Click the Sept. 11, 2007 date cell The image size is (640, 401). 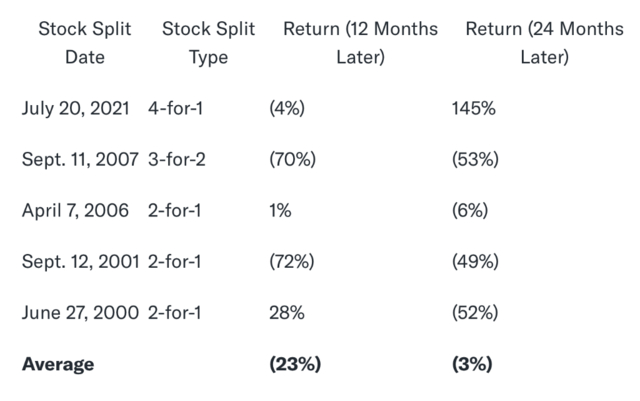tap(79, 159)
